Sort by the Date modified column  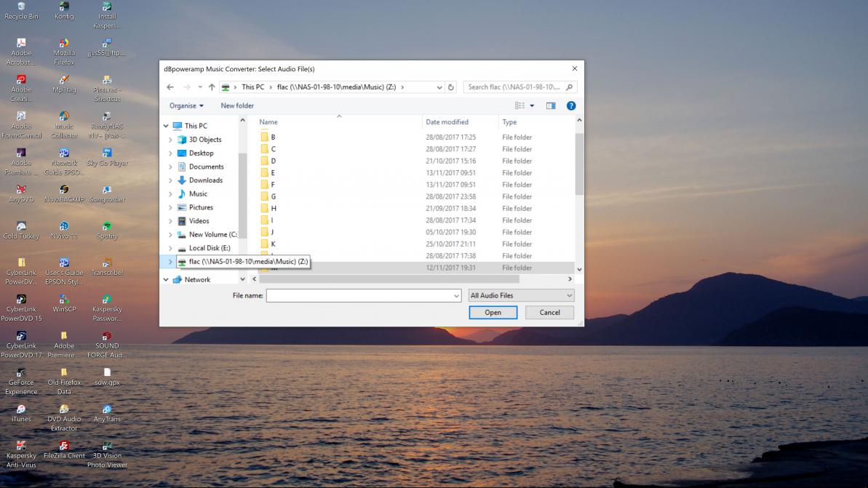447,122
